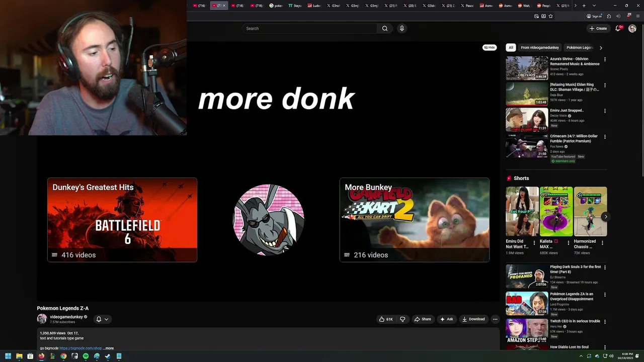
Task: Open Harmonized Chassis short thumbnail
Action: (x=591, y=211)
